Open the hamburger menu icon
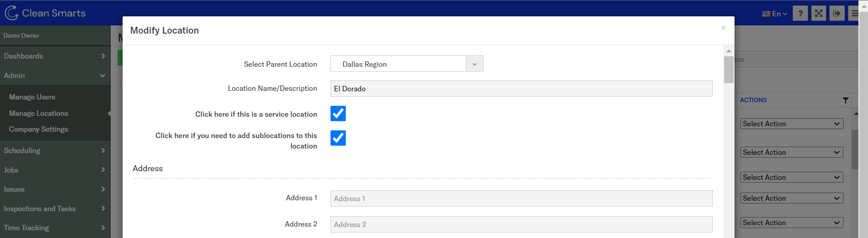Screen dimensions: 868x238 point(854,13)
